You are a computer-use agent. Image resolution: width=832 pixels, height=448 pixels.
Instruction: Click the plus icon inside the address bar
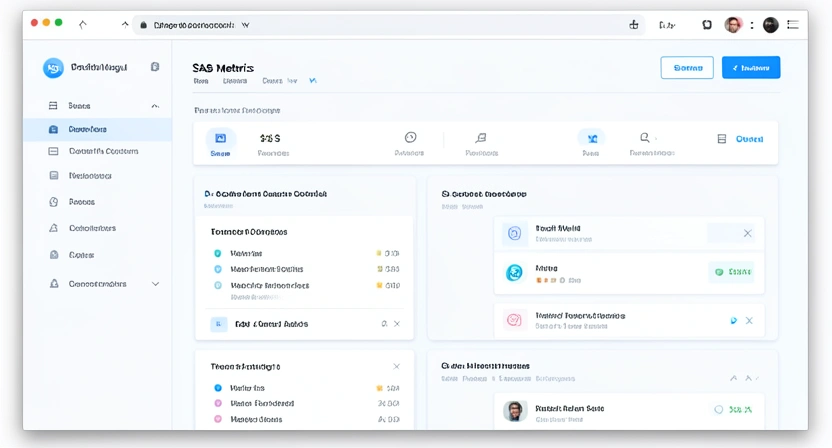634,25
